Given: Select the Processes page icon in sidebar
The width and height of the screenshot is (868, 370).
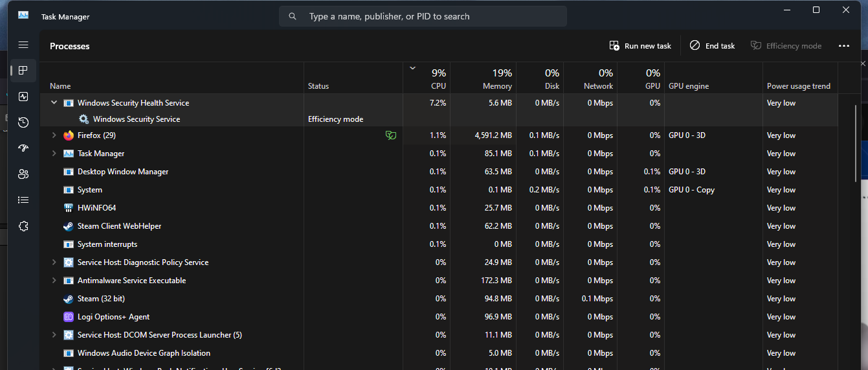Looking at the screenshot, I should [23, 71].
